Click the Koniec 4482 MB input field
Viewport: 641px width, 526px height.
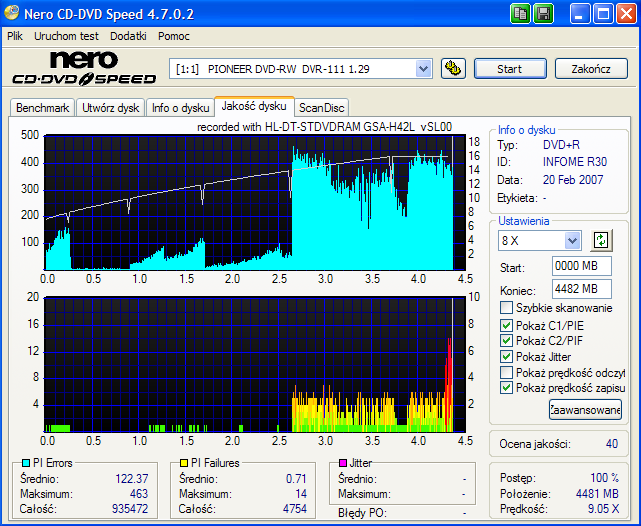point(581,289)
